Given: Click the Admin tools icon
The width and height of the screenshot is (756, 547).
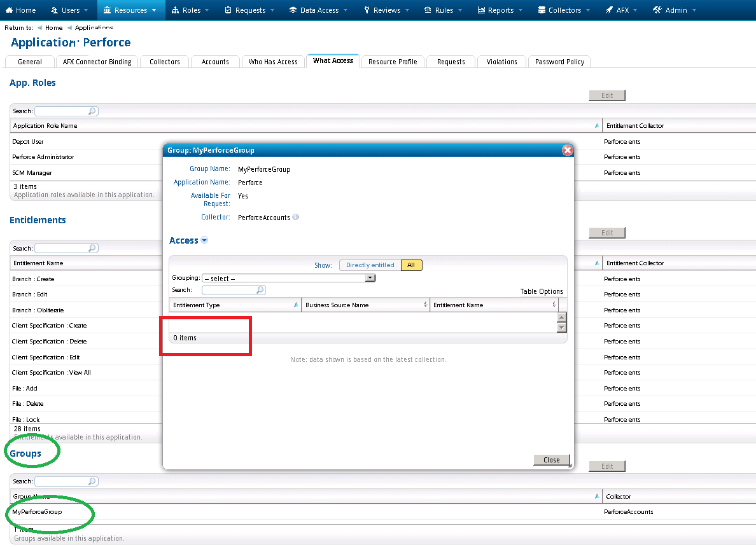Looking at the screenshot, I should pos(657,10).
